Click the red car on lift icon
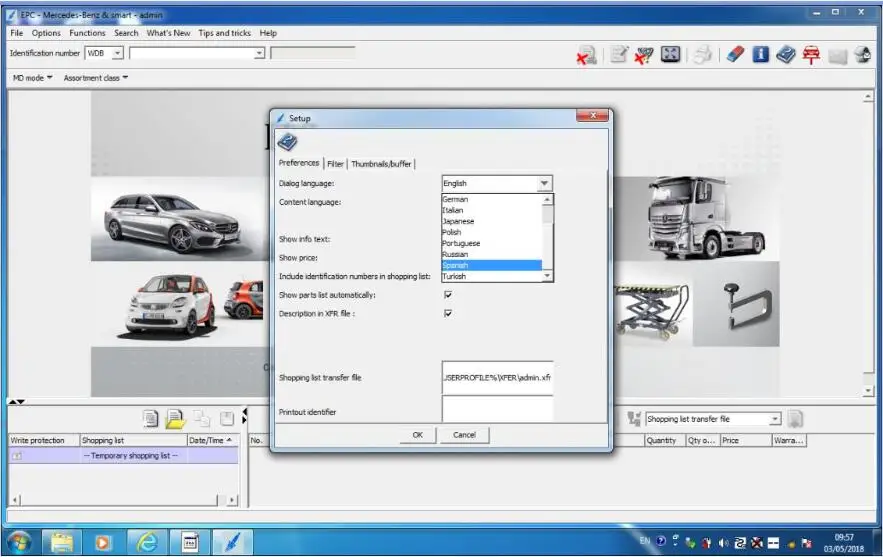Screen dimensions: 883x557 tap(811, 55)
